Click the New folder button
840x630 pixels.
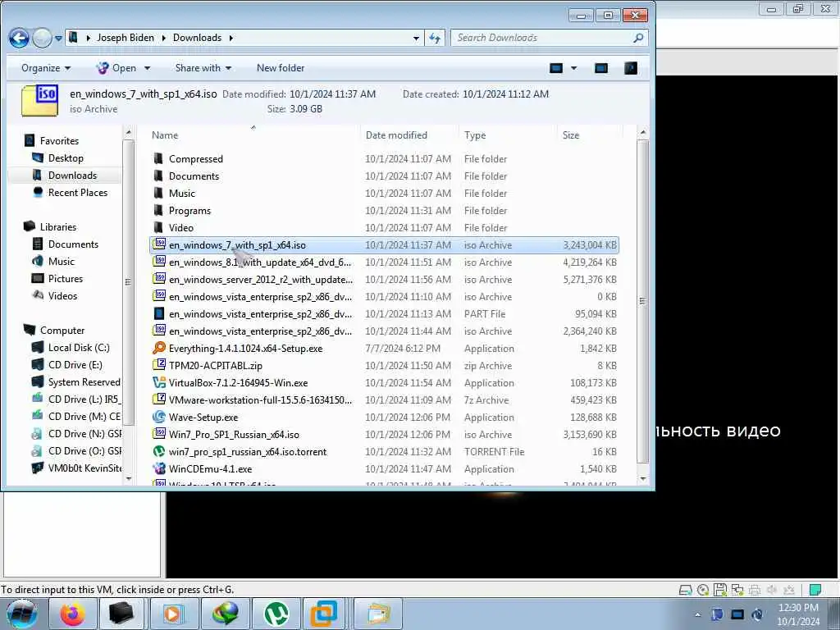[x=281, y=68]
